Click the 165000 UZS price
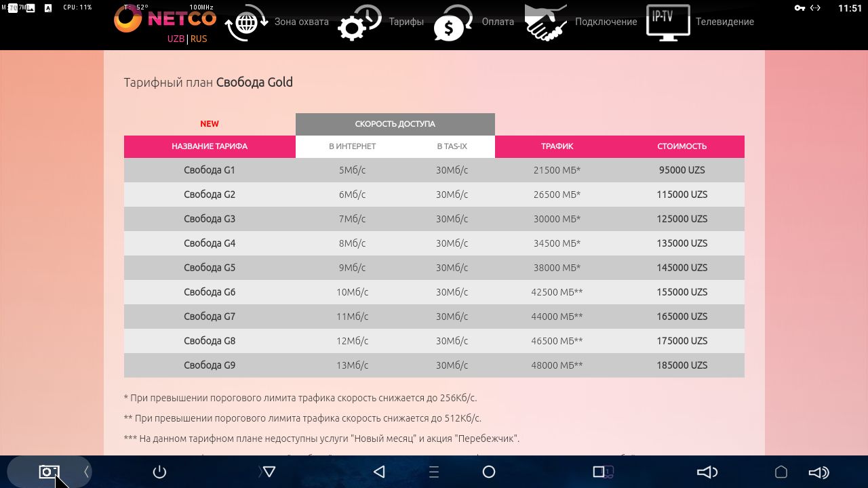 (x=682, y=317)
